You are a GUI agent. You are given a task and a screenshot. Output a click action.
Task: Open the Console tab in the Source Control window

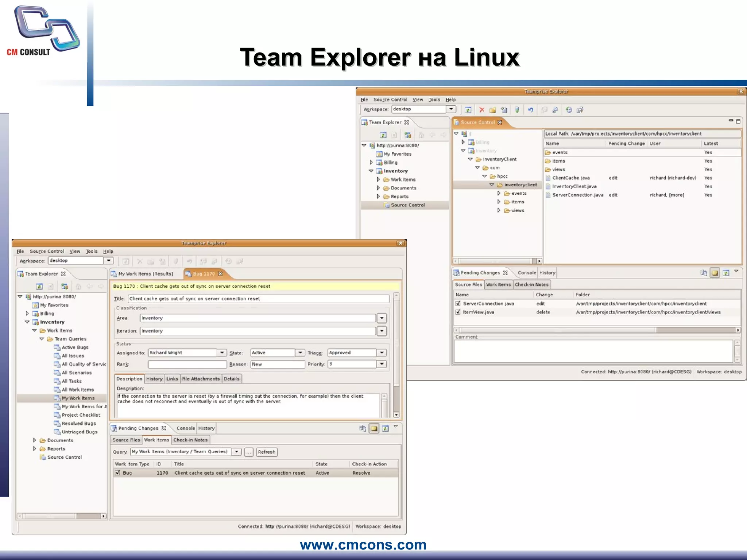(527, 273)
